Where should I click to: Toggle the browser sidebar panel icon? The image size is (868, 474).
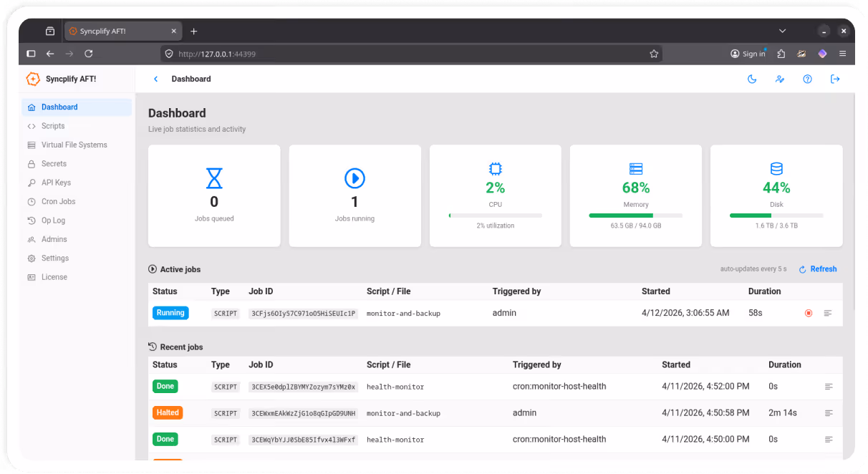coord(31,54)
